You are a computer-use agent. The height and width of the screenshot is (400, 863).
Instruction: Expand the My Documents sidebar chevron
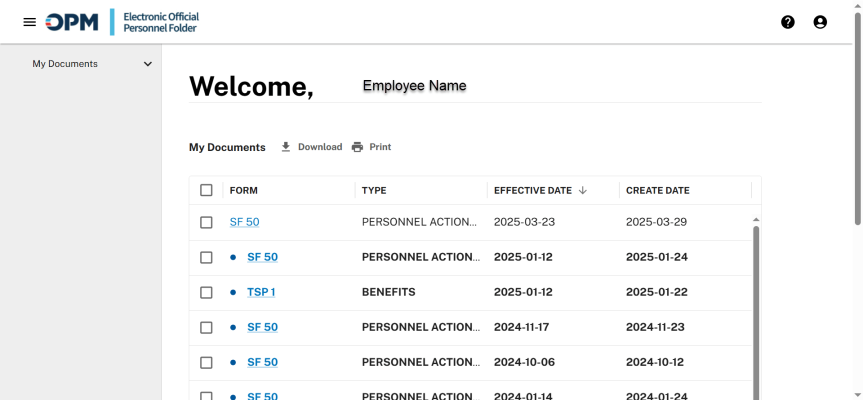(x=148, y=64)
